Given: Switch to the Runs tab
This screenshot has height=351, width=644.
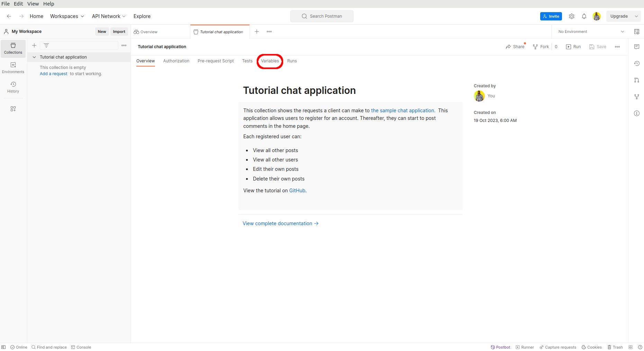Looking at the screenshot, I should click(292, 61).
